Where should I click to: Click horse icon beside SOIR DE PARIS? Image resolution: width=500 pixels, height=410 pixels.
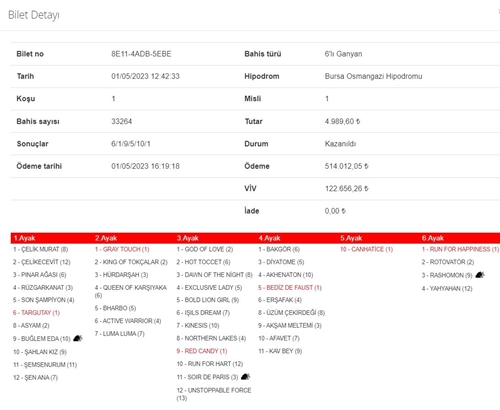[x=245, y=377]
